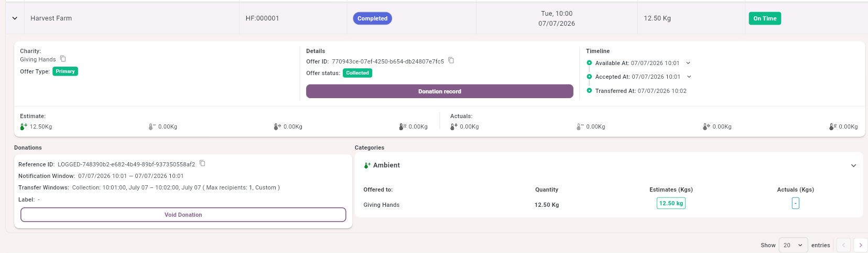868x253 pixels.
Task: Go to the next page of entries
Action: coord(860,245)
